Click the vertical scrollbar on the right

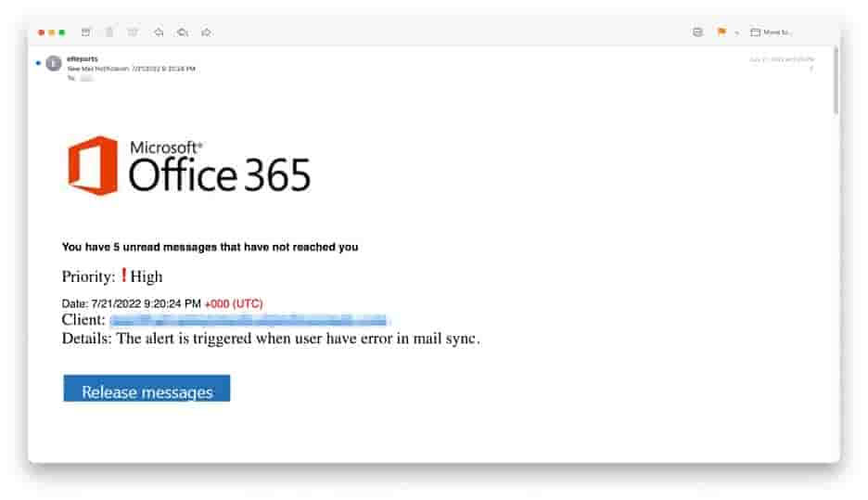click(x=836, y=83)
